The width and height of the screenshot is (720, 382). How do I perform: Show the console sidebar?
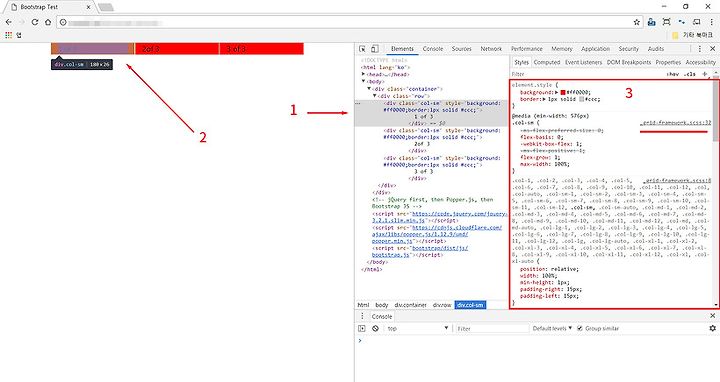(x=362, y=328)
